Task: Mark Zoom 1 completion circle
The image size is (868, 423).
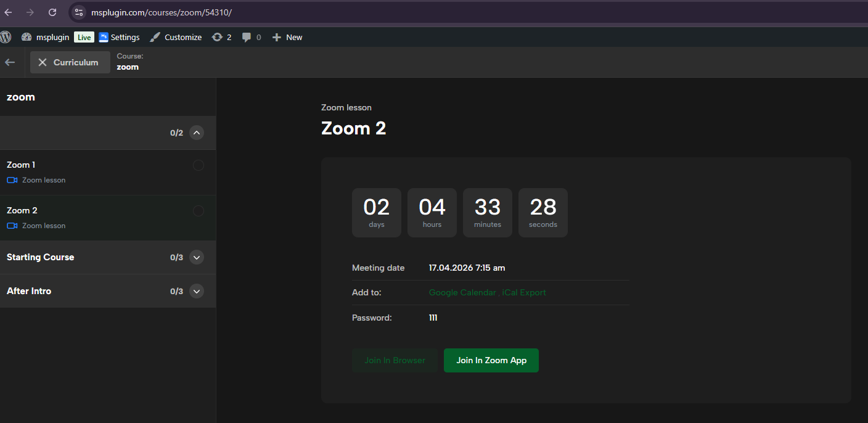Action: click(x=199, y=165)
